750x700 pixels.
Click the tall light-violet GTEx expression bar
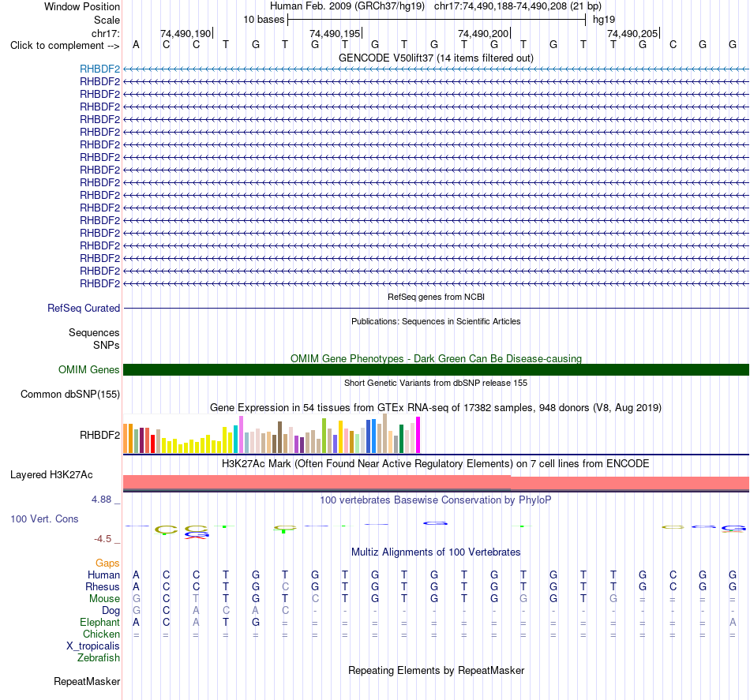pyautogui.click(x=241, y=434)
